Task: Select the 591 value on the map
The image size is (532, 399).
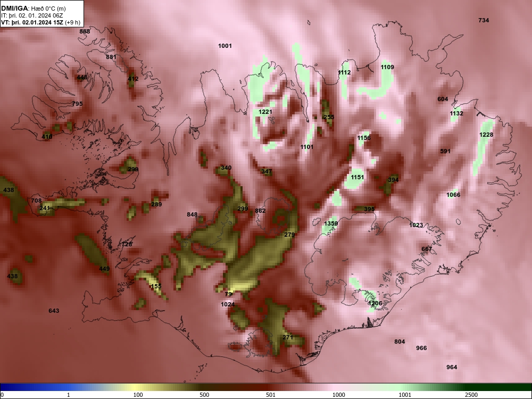Action: (445, 151)
